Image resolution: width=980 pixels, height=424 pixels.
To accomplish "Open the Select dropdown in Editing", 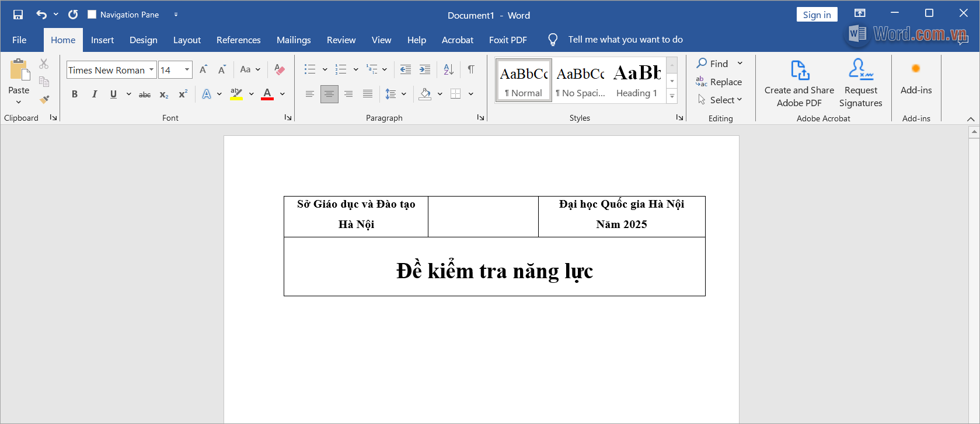I will pos(720,100).
